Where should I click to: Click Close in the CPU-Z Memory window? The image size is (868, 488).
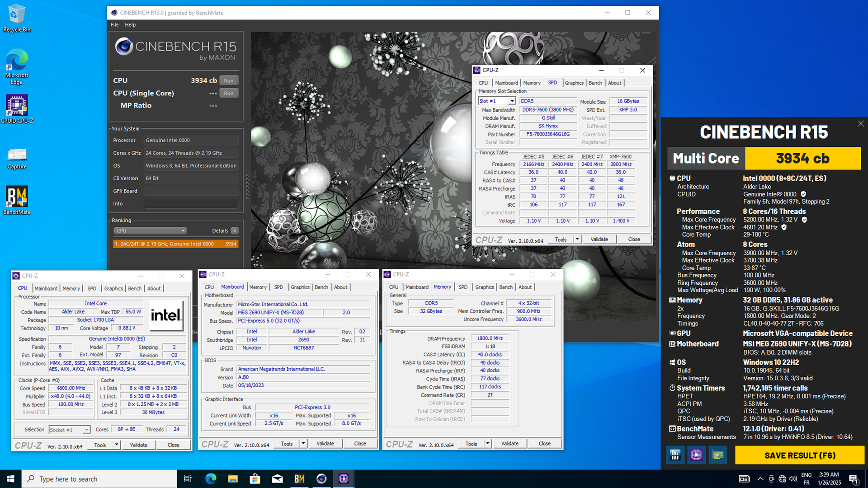(x=544, y=444)
